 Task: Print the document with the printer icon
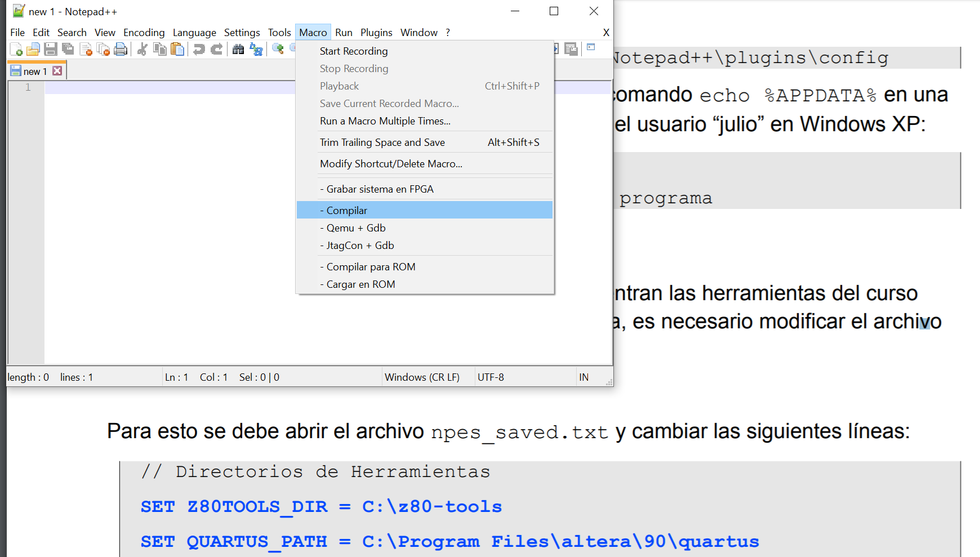[x=121, y=50]
